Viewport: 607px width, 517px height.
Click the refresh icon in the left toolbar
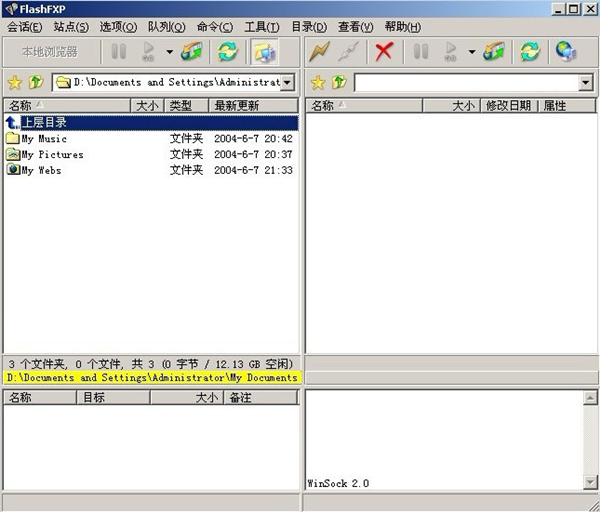228,52
